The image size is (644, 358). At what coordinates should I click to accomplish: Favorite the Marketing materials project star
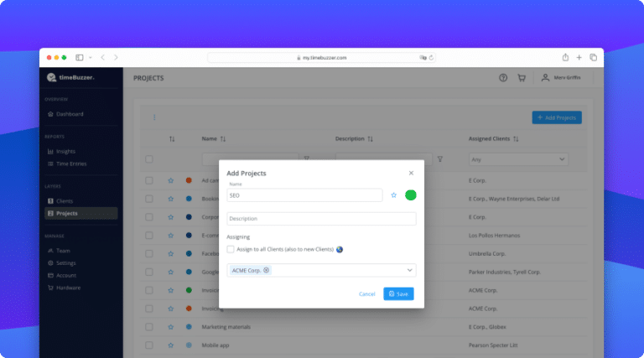170,327
